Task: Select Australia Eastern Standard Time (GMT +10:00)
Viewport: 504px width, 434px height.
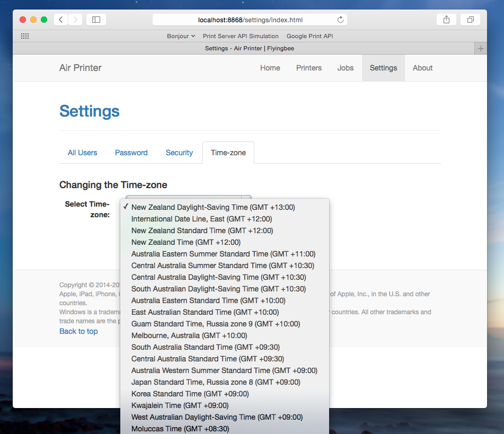Action: 225,300
